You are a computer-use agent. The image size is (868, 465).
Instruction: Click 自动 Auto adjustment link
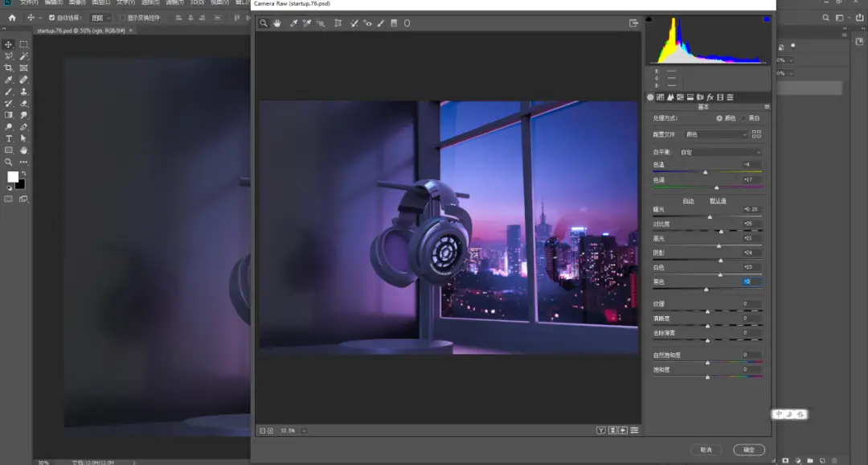coord(688,200)
